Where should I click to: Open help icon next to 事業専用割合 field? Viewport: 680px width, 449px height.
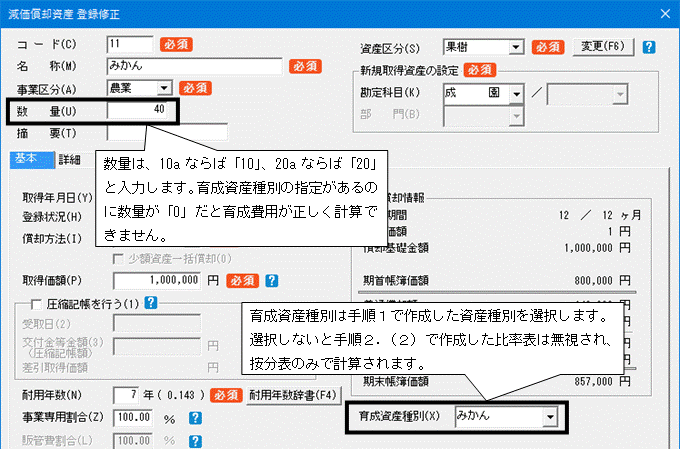(195, 418)
